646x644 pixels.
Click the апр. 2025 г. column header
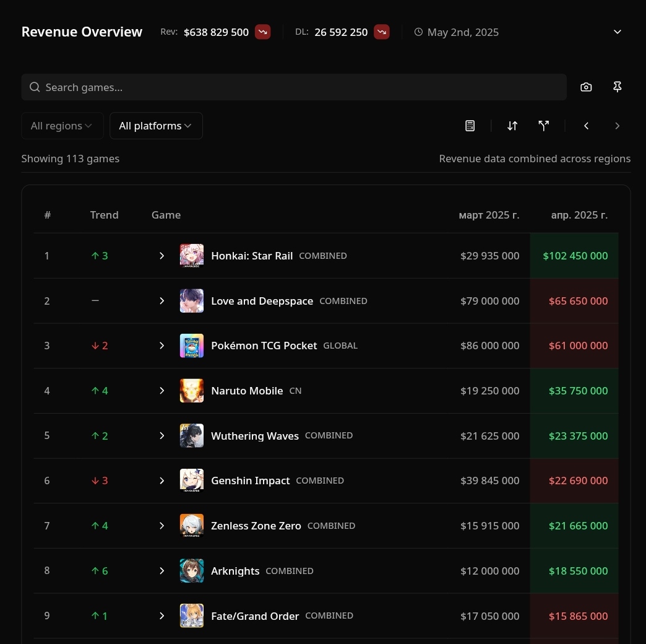[x=579, y=215]
